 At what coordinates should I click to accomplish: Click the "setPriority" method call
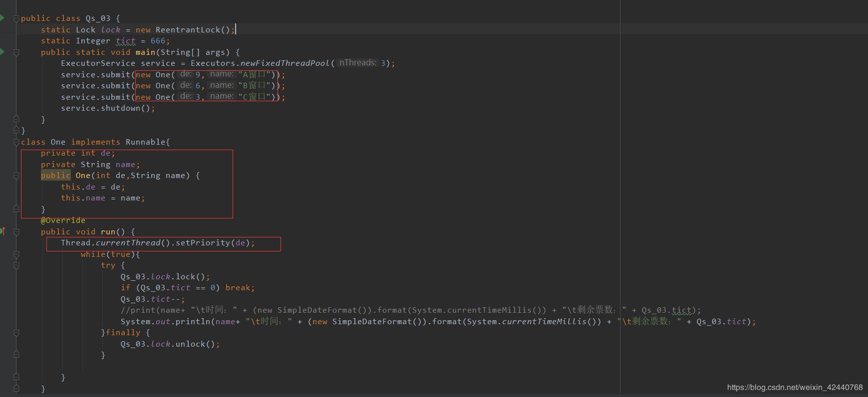[203, 243]
